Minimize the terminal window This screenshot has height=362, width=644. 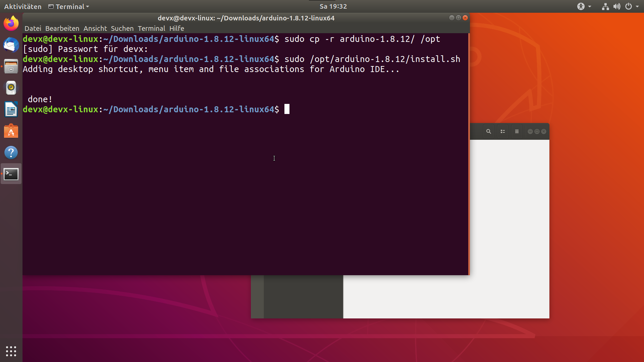point(452,18)
